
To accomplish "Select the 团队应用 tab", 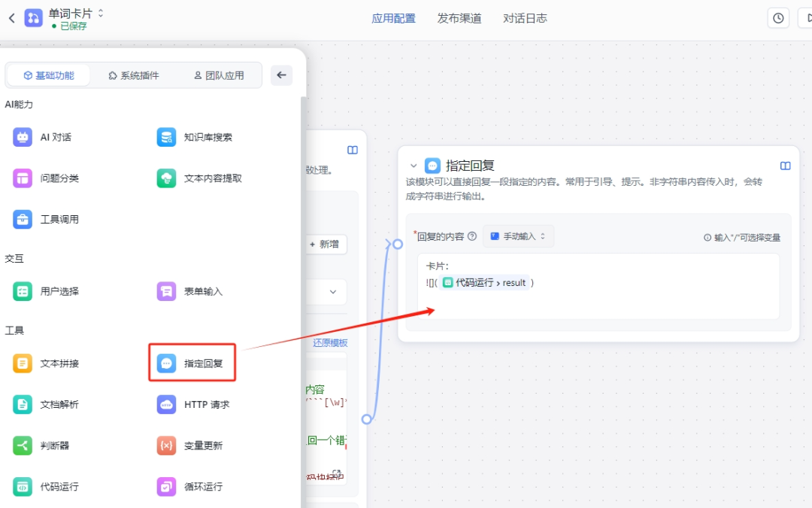I will (219, 76).
